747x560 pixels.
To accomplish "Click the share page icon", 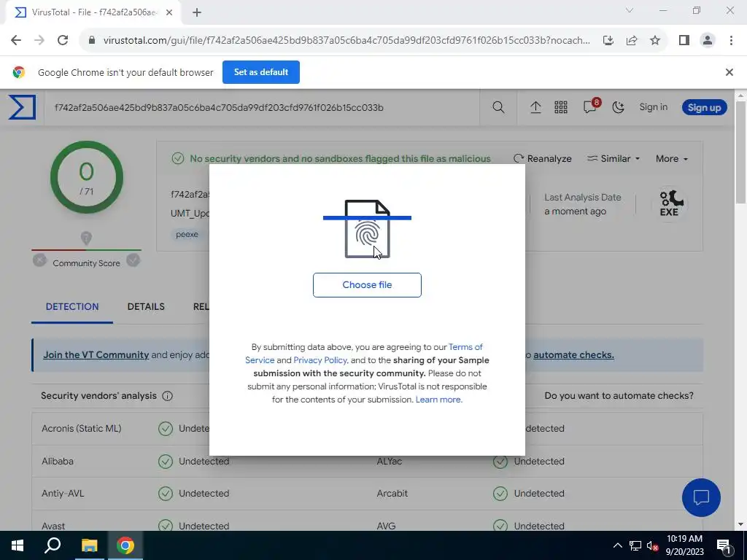I will 632,40.
